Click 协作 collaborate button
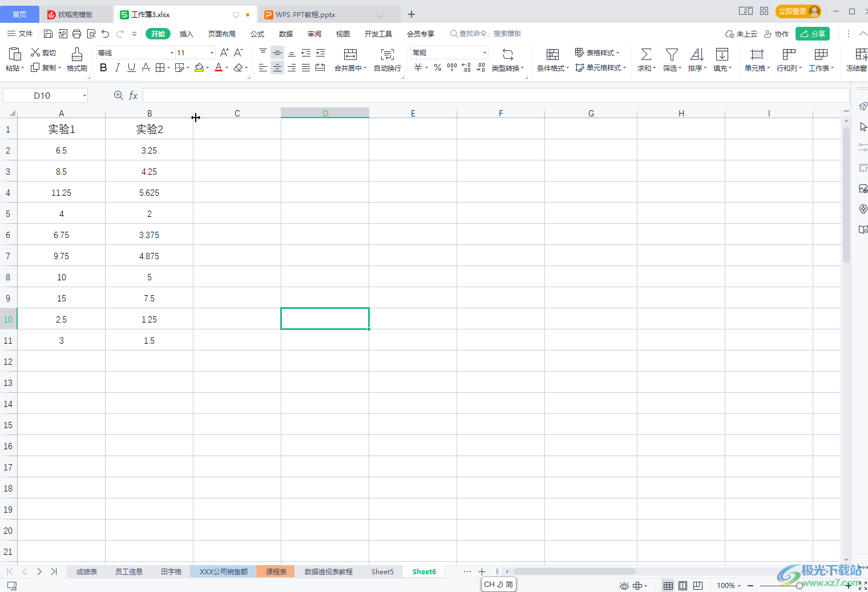The height and width of the screenshot is (592, 868). [x=776, y=34]
